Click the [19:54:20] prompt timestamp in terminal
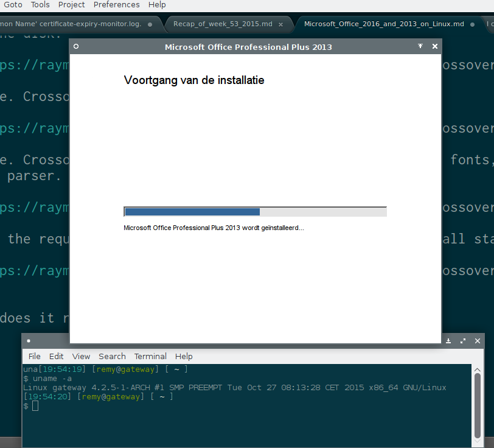This screenshot has width=494, height=448. [47, 397]
